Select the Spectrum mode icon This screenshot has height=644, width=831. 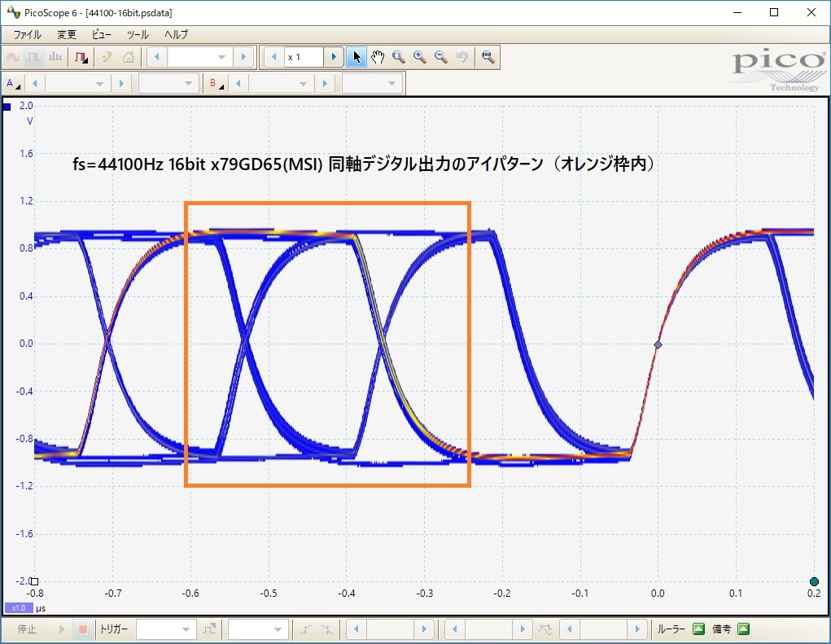pos(55,57)
